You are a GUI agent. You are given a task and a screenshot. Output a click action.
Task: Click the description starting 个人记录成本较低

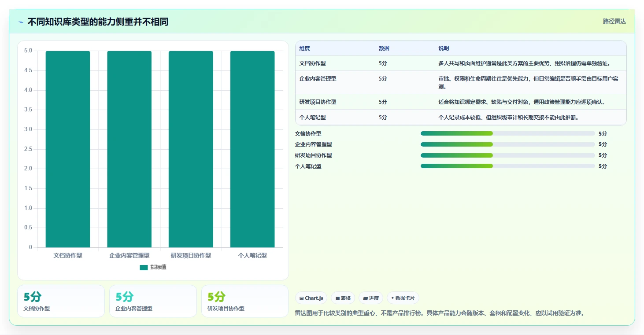click(x=508, y=118)
